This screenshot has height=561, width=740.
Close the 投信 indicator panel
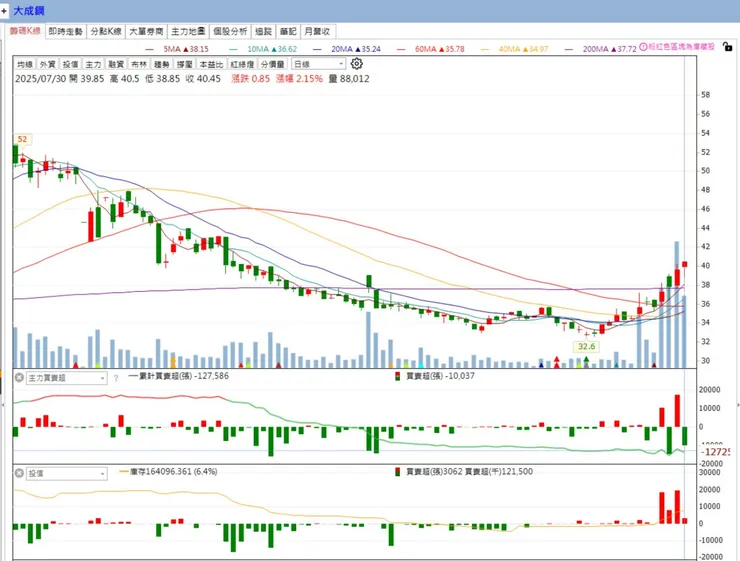click(x=19, y=473)
